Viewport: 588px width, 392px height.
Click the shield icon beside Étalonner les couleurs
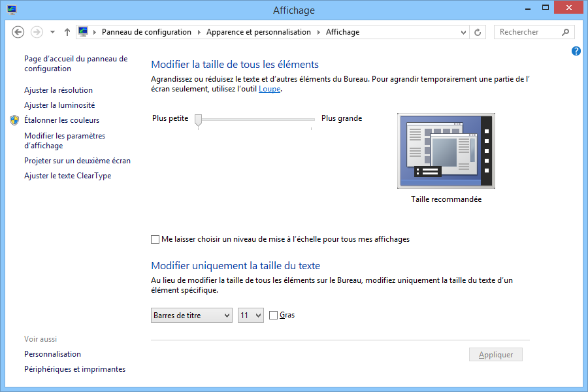[x=14, y=120]
